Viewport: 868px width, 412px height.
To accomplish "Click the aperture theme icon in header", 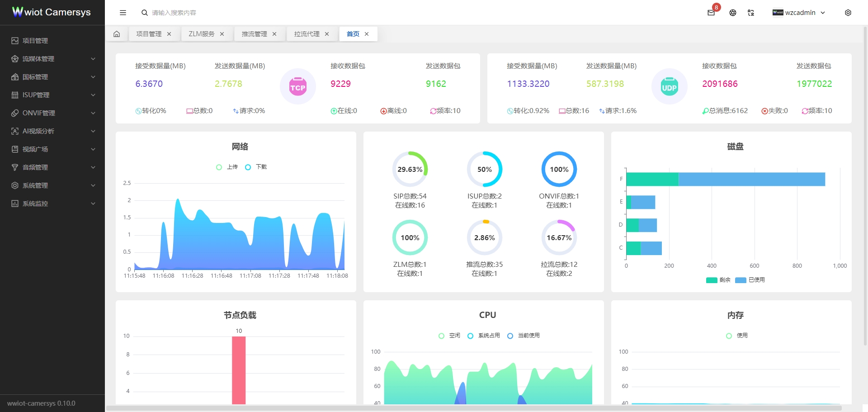I will pos(733,13).
